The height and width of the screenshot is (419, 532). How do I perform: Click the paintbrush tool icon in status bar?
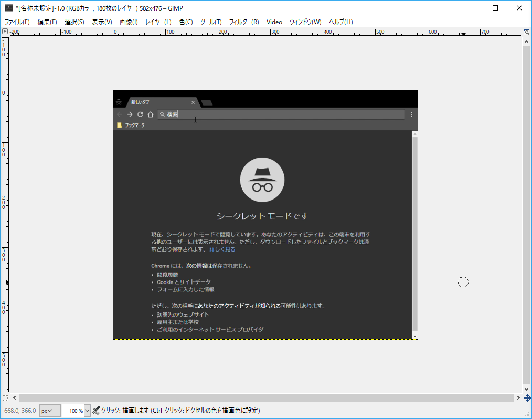point(96,411)
